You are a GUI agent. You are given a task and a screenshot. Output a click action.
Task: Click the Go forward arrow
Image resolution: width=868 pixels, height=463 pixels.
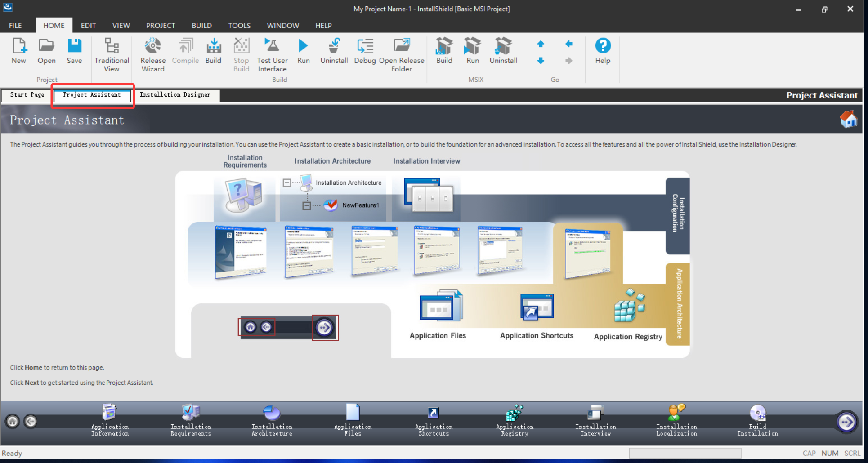(x=569, y=61)
